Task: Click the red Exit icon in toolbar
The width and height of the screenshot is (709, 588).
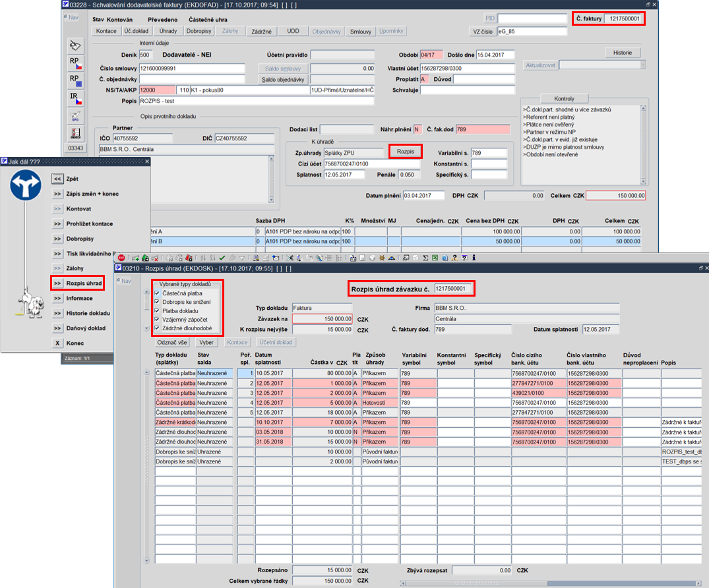Action: click(x=121, y=258)
